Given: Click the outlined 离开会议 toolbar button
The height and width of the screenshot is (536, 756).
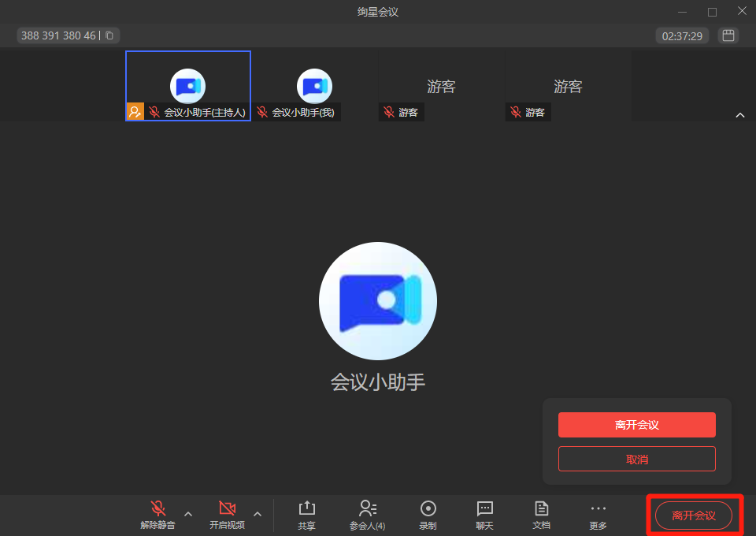Looking at the screenshot, I should pos(694,516).
